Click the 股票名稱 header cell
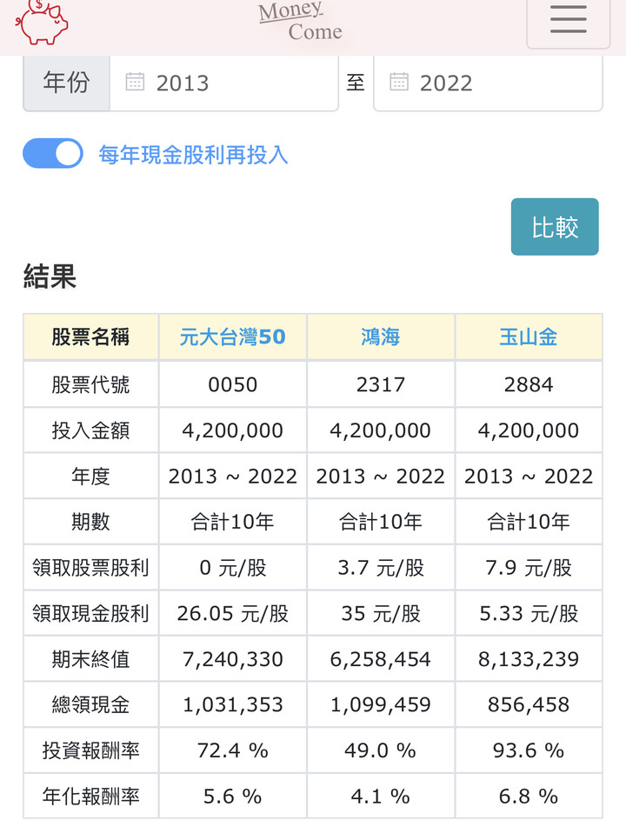626x840 pixels. [x=91, y=337]
